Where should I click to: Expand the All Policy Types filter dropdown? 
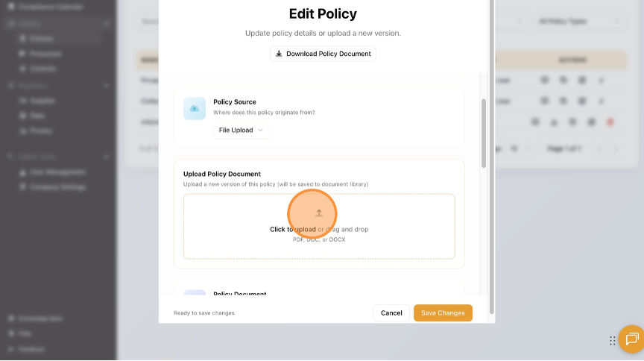pyautogui.click(x=579, y=21)
